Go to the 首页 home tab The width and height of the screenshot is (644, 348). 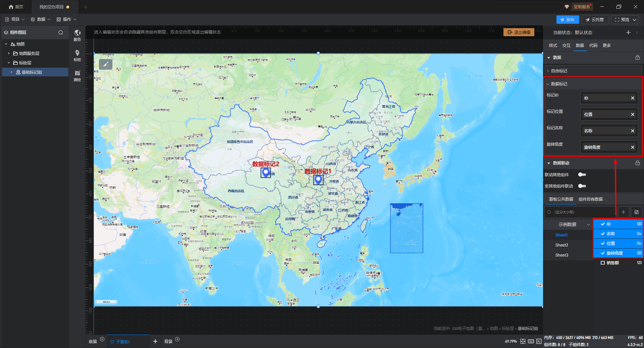click(x=16, y=7)
